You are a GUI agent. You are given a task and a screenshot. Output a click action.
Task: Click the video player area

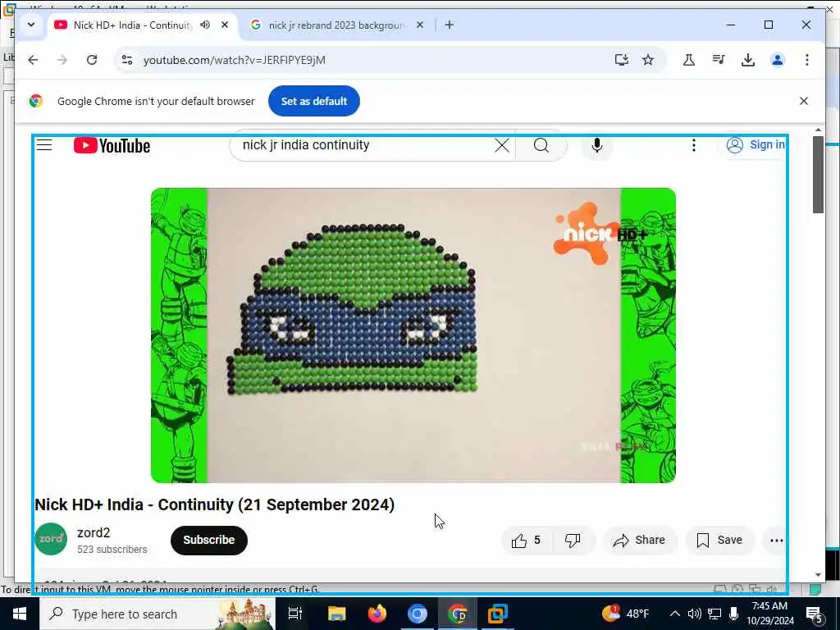click(413, 336)
